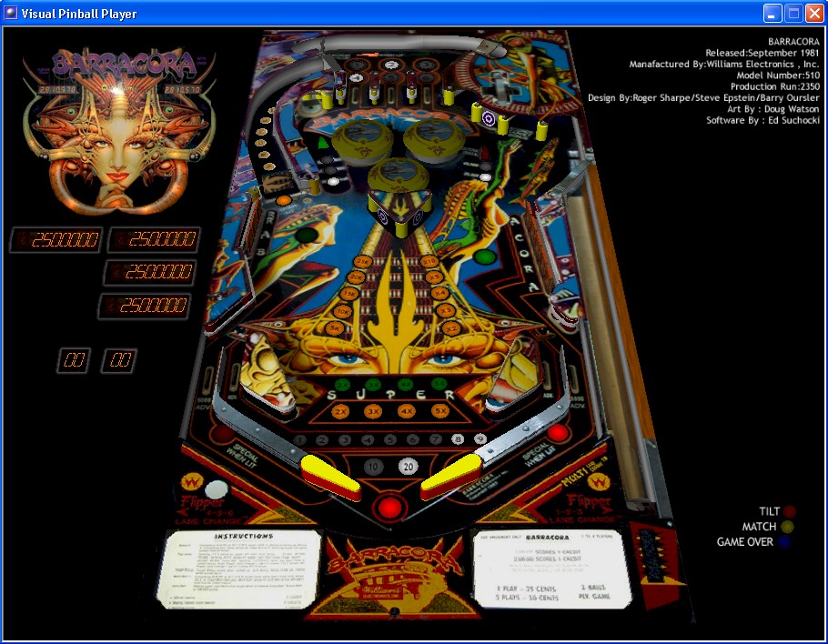Viewport: 828px width, 644px height.
Task: Click the green 3X insert above SUPER
Action: click(373, 385)
